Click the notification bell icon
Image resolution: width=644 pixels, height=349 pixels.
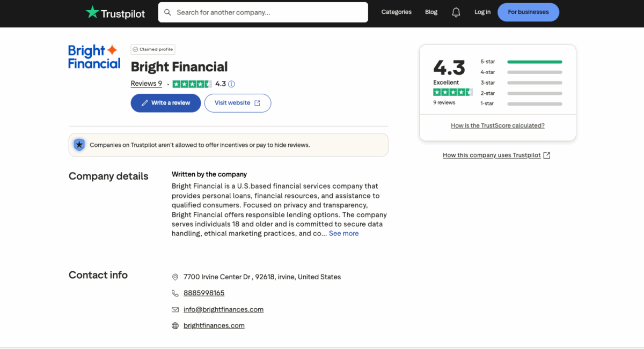(456, 12)
